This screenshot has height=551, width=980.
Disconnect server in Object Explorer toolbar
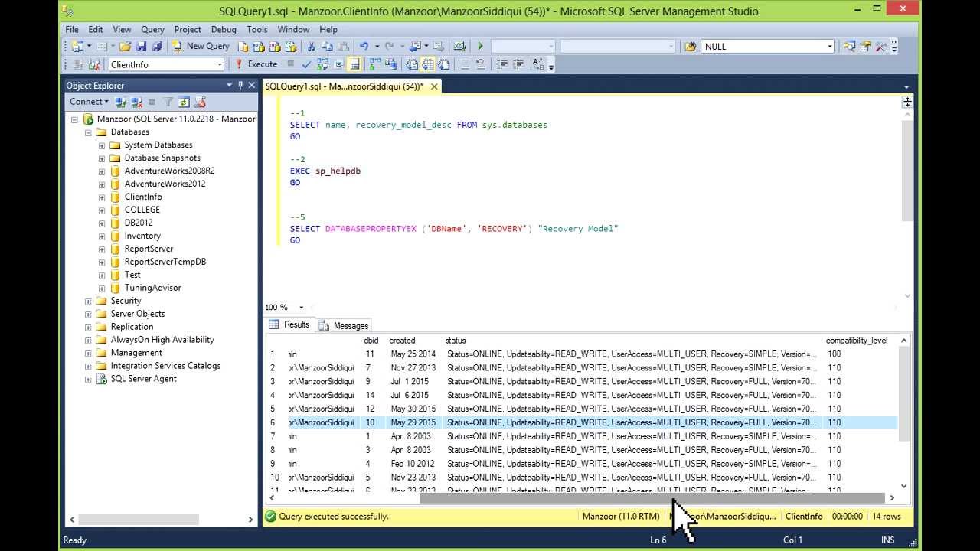click(x=136, y=102)
